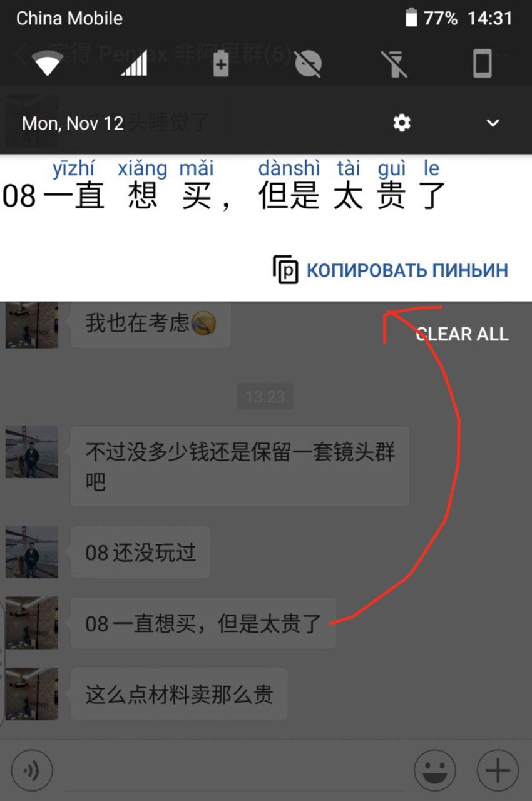Screen dimensions: 532x801
Task: Click the pinyin copy icon
Action: (x=286, y=270)
